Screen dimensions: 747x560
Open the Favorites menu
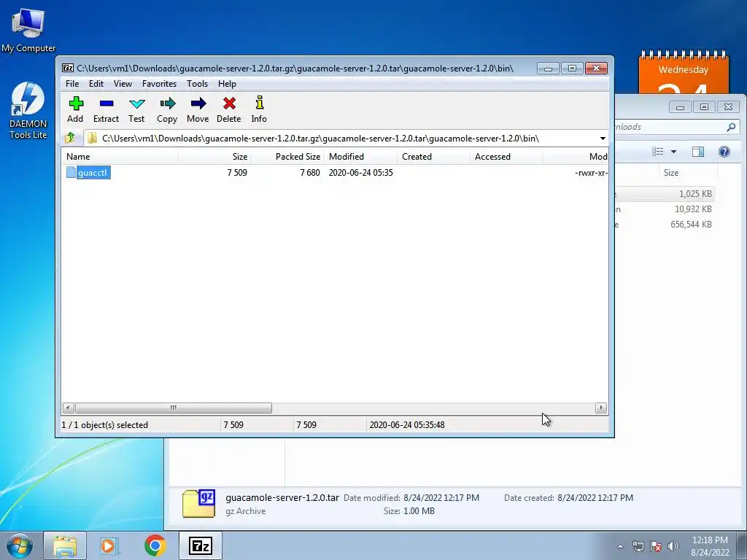coord(160,84)
